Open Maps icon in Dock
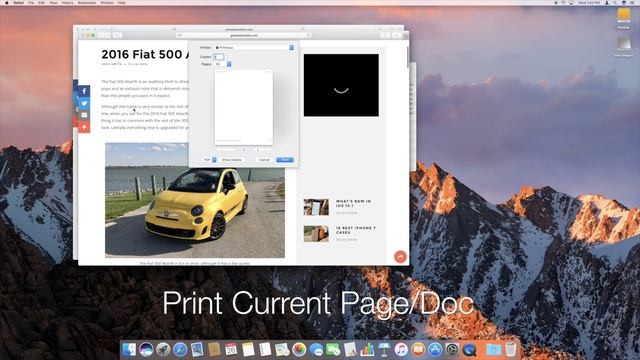 tap(282, 350)
